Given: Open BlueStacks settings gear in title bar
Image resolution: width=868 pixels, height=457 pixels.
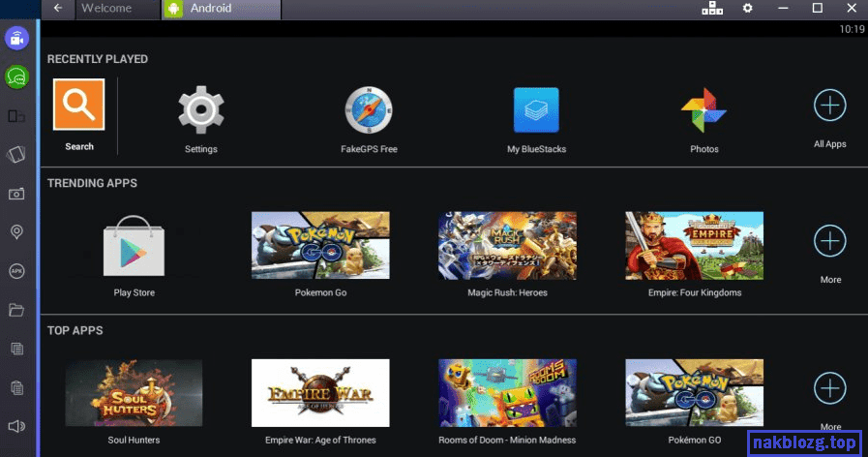Looking at the screenshot, I should (748, 8).
